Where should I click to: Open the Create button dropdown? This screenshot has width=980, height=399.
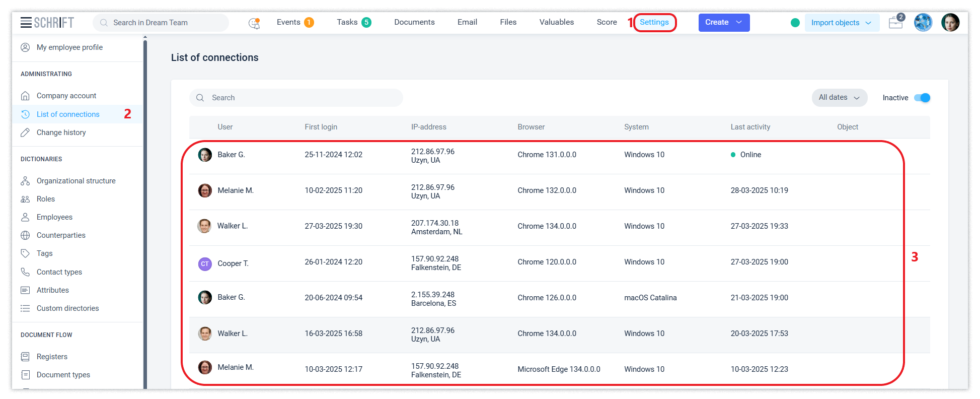[724, 23]
